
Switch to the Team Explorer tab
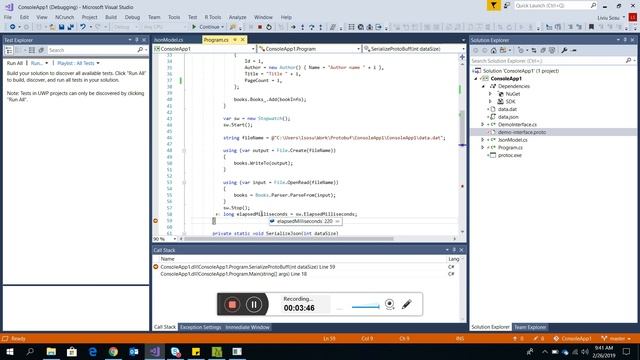[530, 327]
